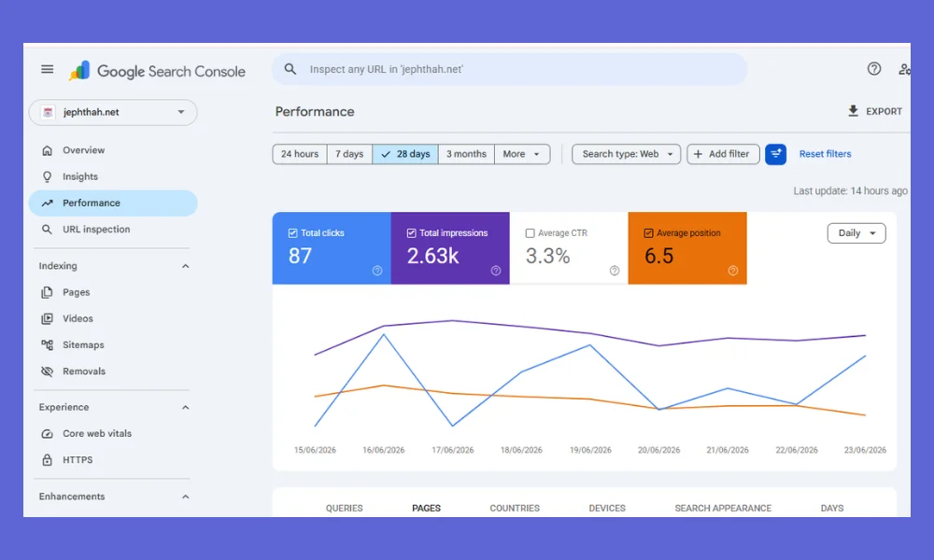Open Overview in the sidebar
The image size is (934, 560).
(113, 150)
